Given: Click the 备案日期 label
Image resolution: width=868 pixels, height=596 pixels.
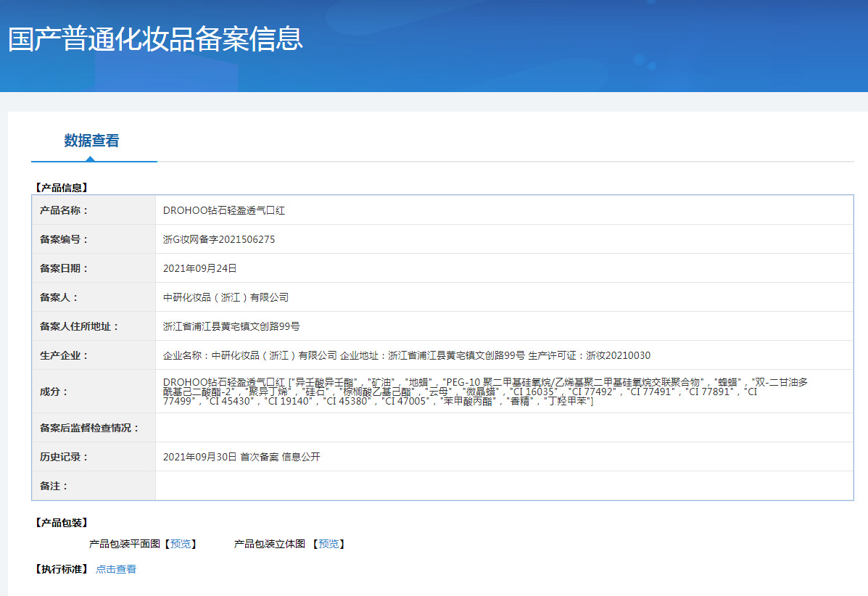Looking at the screenshot, I should pos(64,268).
